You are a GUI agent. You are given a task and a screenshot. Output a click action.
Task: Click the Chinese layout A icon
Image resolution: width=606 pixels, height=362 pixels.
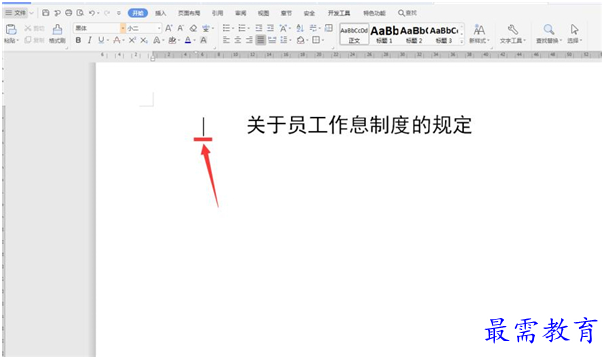[x=284, y=28]
